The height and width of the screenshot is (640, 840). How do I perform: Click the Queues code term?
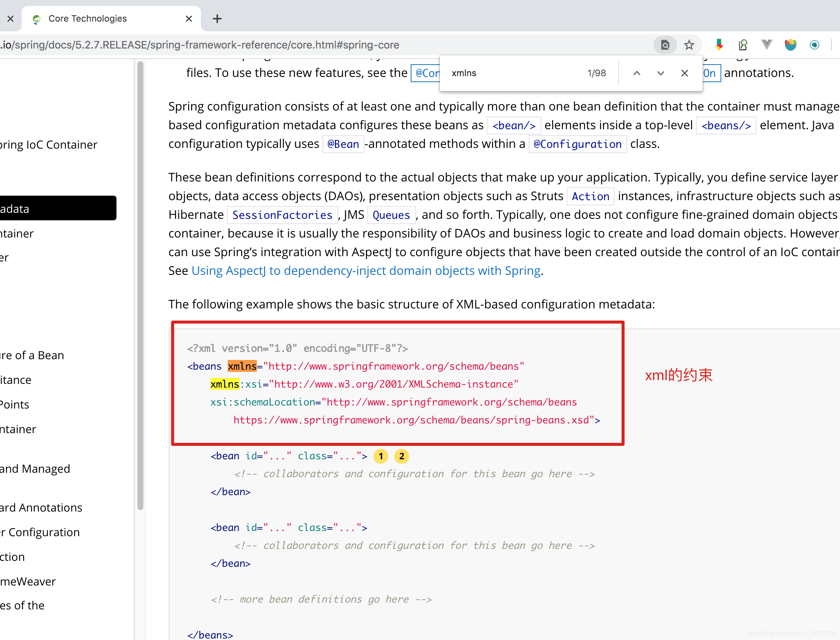point(391,215)
